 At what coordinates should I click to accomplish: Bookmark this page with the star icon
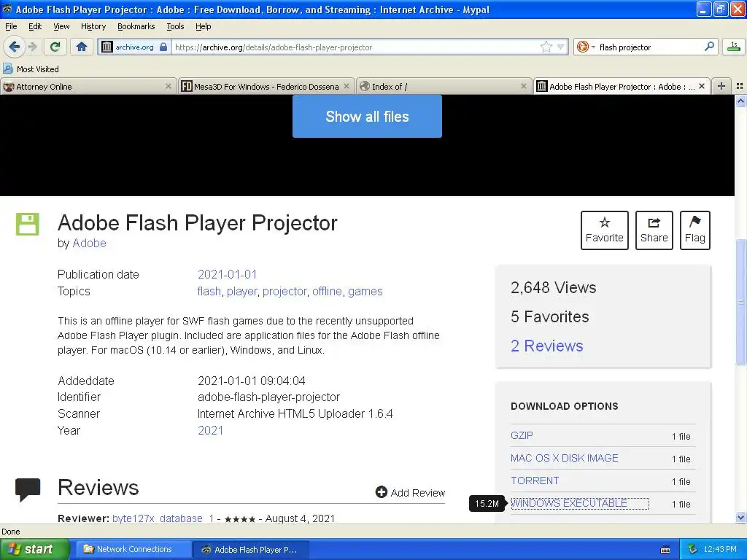pos(546,47)
